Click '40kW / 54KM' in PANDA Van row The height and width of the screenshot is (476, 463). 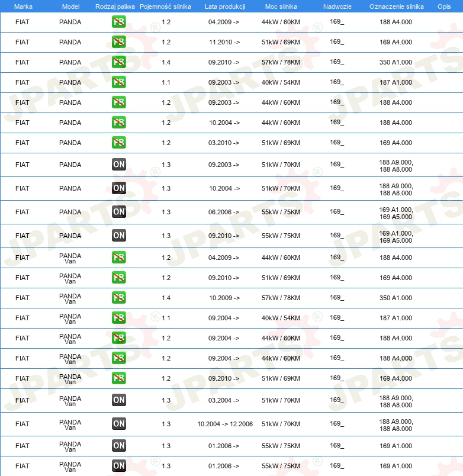click(x=281, y=318)
